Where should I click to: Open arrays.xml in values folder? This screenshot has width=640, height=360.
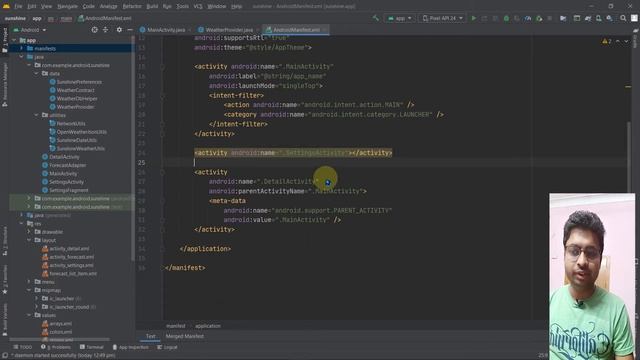point(60,324)
